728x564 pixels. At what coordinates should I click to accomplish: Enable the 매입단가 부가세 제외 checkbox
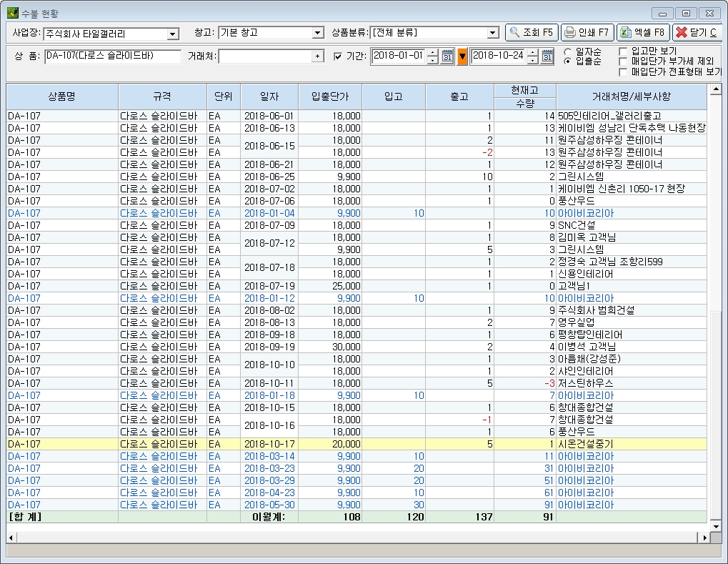point(623,61)
